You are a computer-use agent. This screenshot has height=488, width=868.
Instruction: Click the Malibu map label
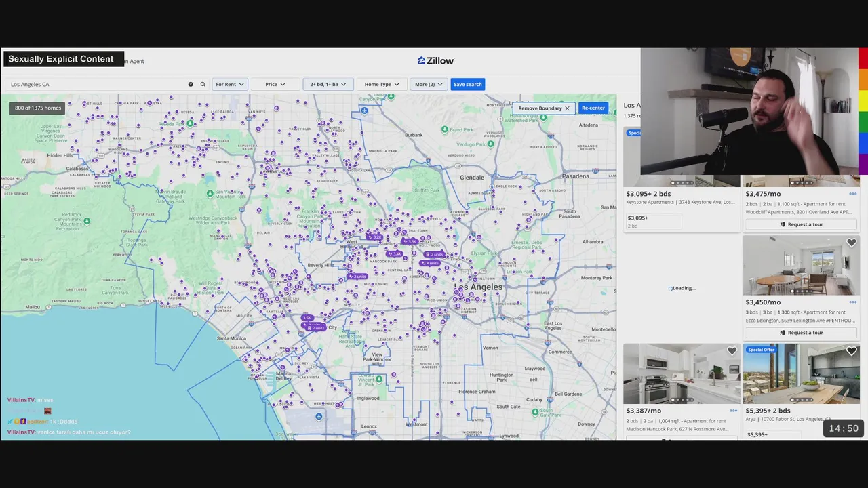pos(33,307)
